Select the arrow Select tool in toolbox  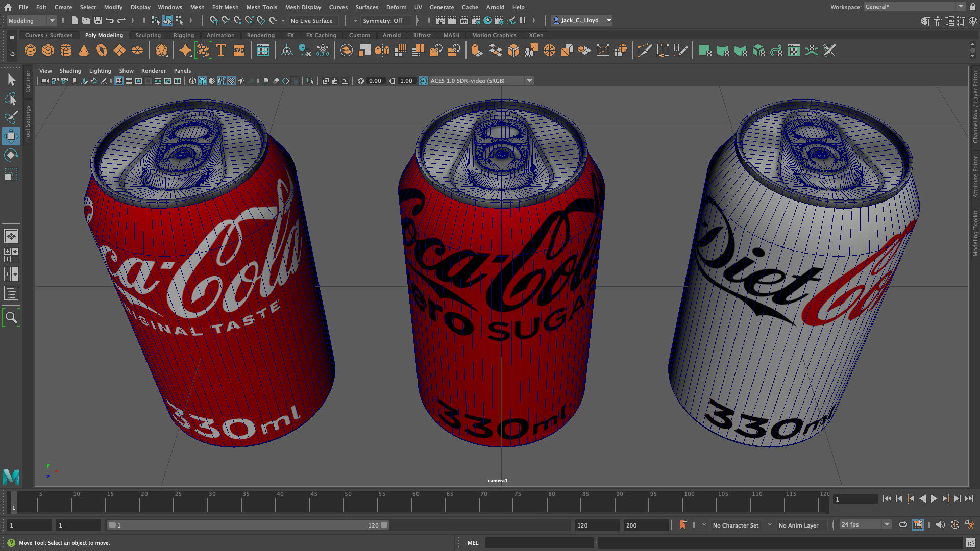(11, 80)
